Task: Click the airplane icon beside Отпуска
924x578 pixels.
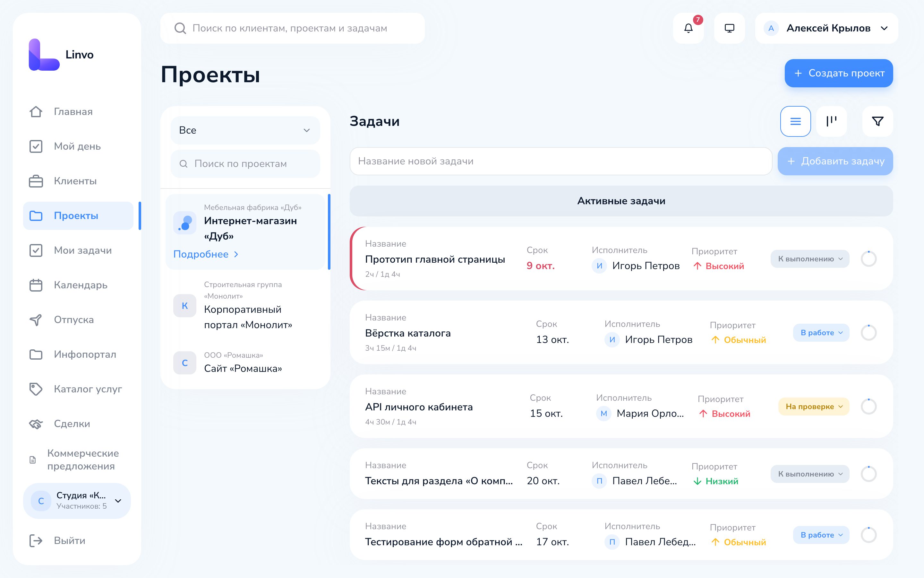Action: click(36, 320)
